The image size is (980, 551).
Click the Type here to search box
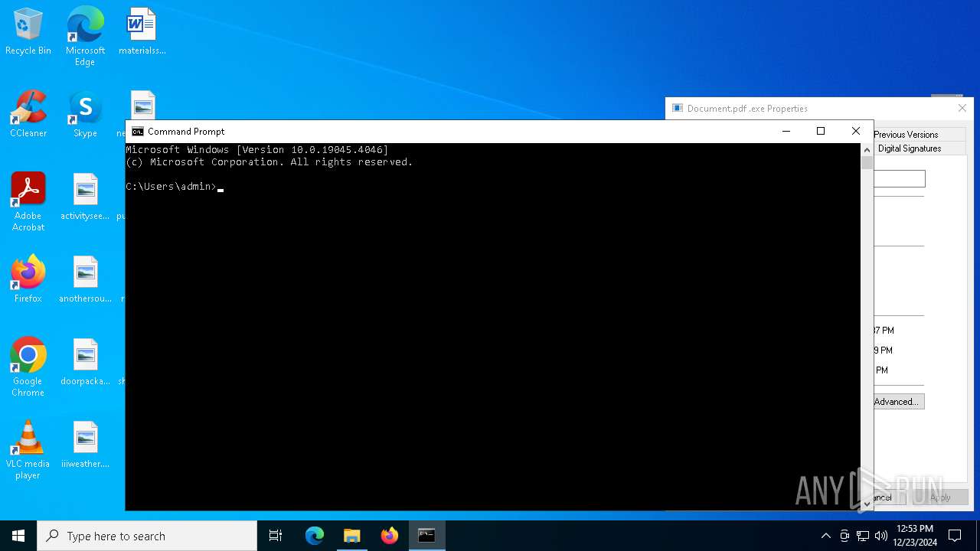(x=147, y=536)
